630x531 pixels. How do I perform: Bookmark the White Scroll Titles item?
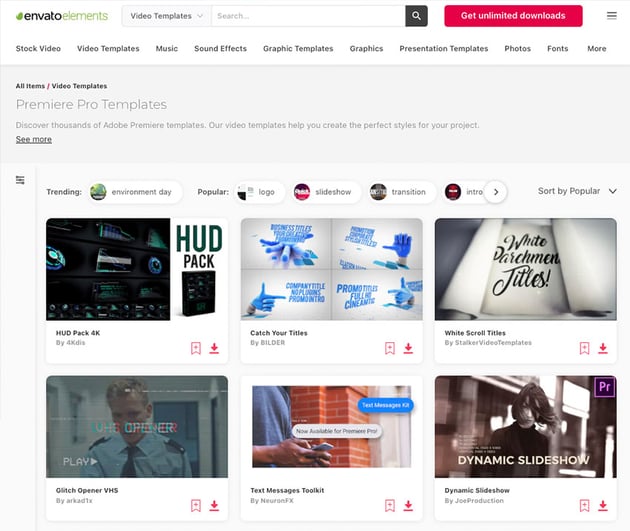coord(585,348)
